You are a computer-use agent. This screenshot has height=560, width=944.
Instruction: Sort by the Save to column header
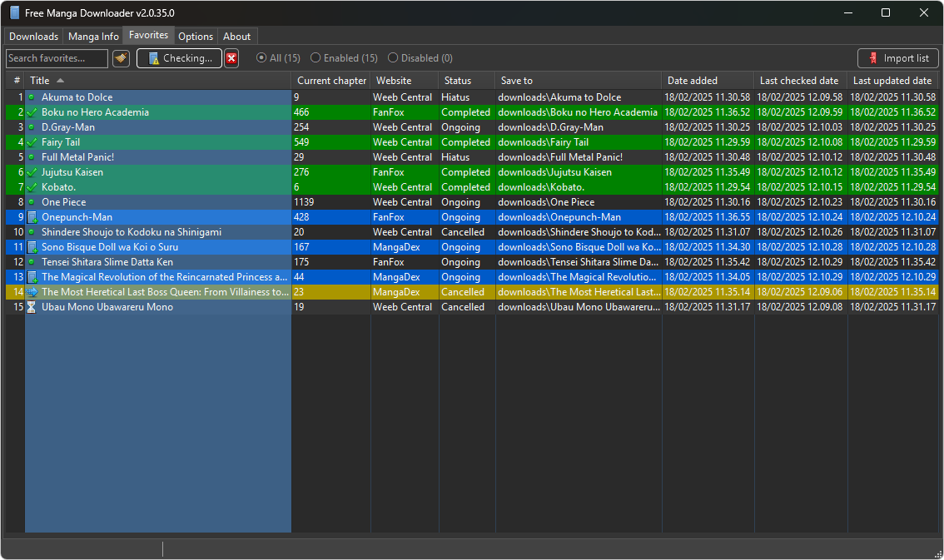coord(579,81)
